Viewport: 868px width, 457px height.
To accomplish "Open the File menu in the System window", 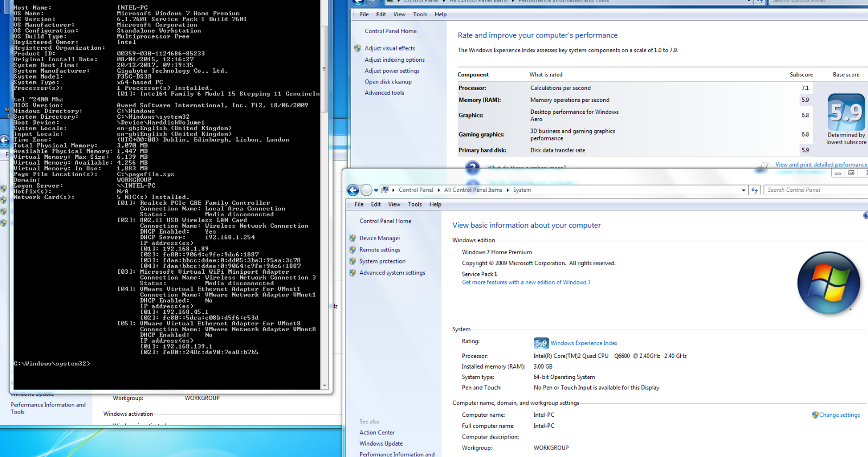I will [359, 204].
